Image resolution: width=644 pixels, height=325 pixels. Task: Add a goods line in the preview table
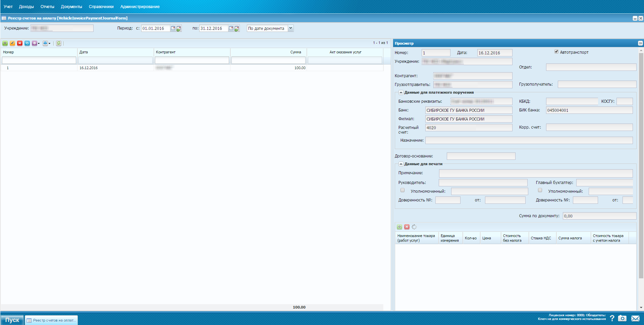coord(399,227)
